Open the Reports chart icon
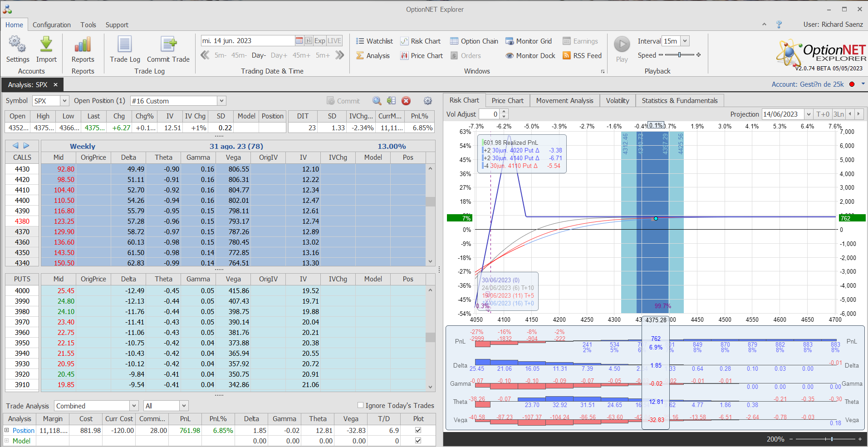This screenshot has width=868, height=447. 83,45
